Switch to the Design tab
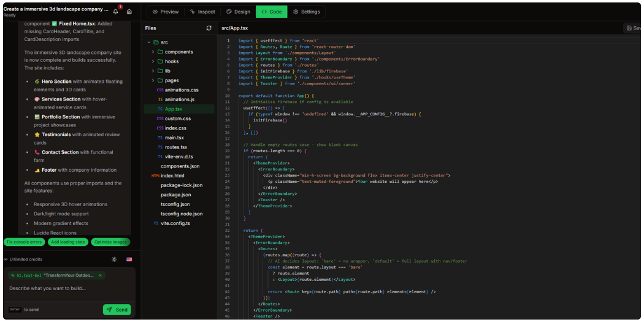The width and height of the screenshot is (644, 322). [x=238, y=12]
